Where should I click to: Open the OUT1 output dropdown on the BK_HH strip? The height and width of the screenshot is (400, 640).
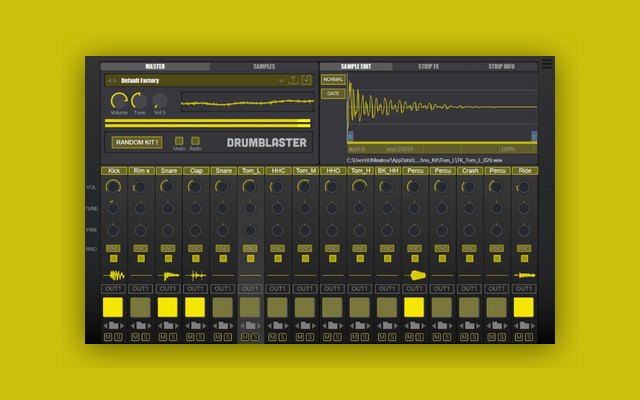pos(387,289)
